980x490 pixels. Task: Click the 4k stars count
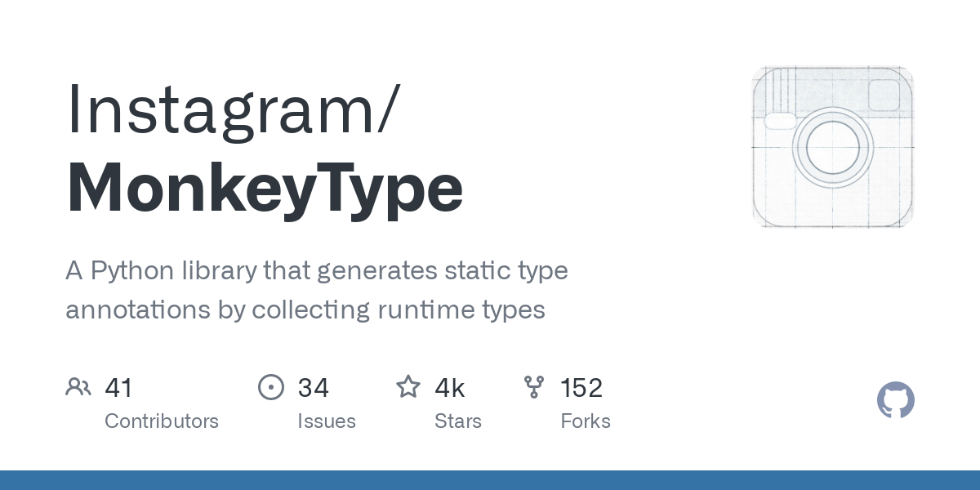coord(450,388)
